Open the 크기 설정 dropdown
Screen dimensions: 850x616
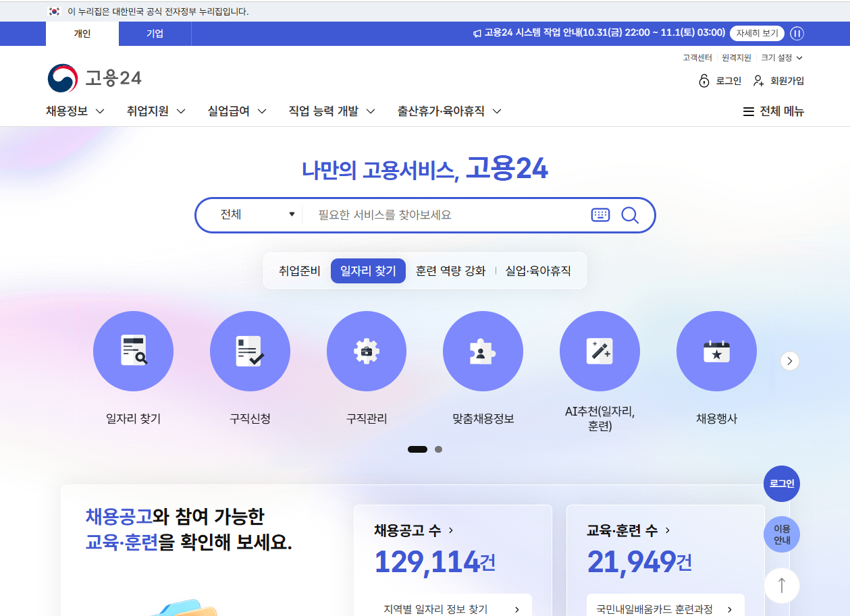pyautogui.click(x=782, y=58)
